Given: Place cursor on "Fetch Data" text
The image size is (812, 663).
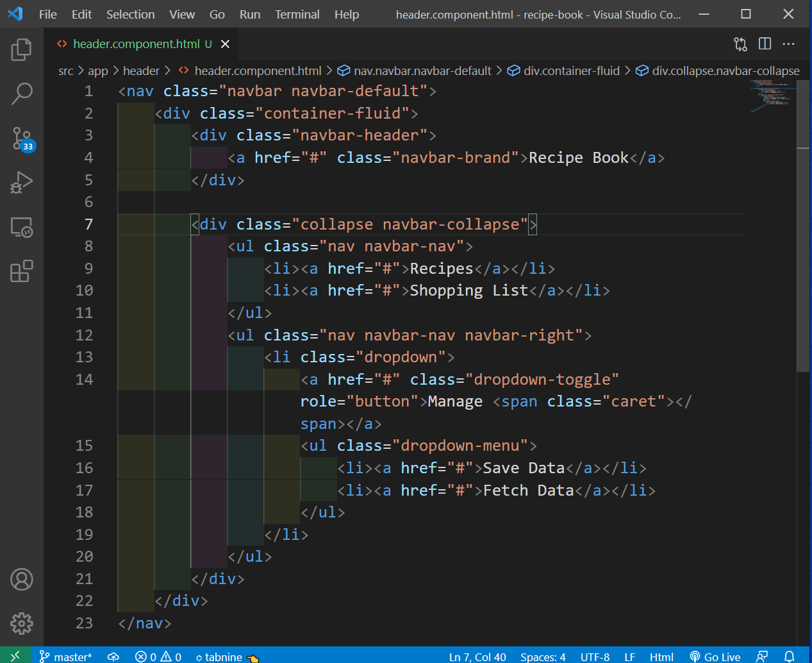Looking at the screenshot, I should [529, 491].
